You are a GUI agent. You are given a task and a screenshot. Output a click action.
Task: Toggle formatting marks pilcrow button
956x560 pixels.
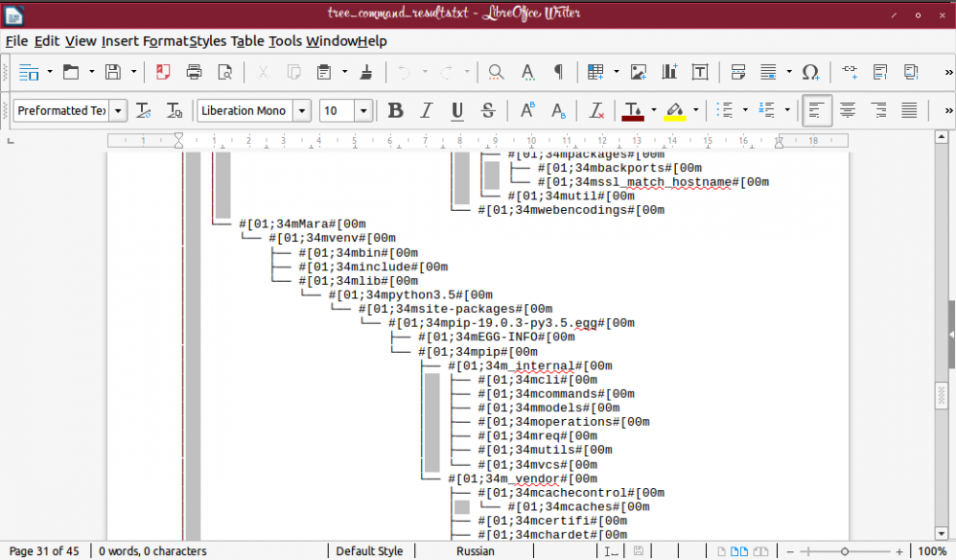[558, 72]
